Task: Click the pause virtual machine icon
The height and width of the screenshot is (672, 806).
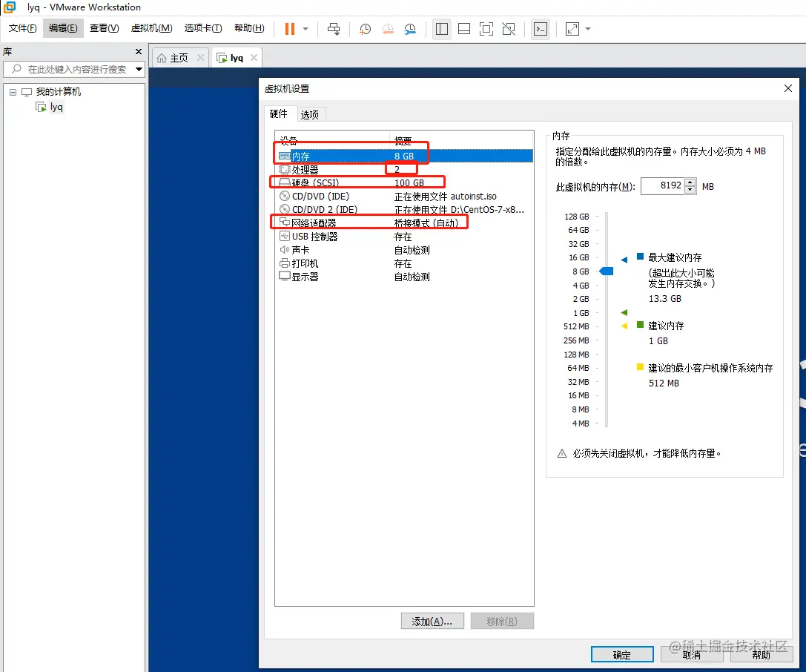Action: click(290, 29)
